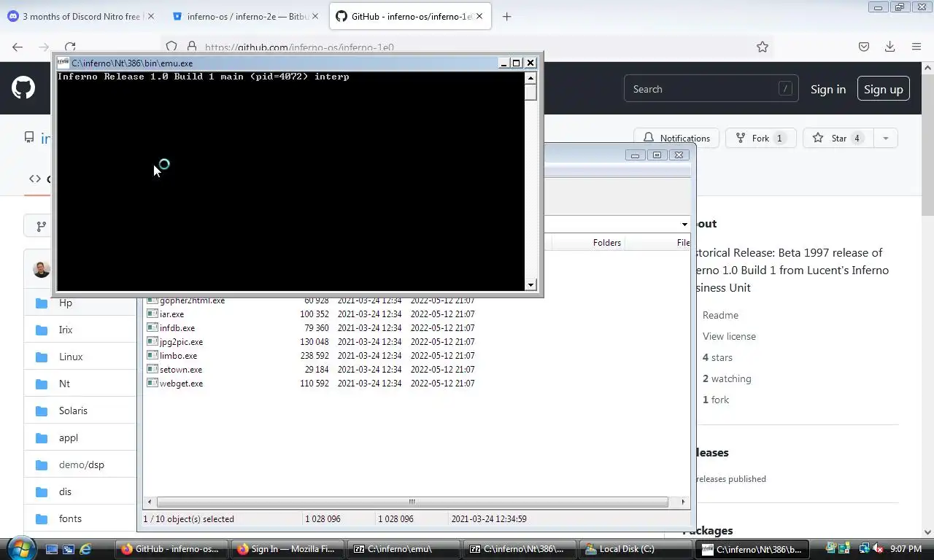Open the branch selector button
934x560 pixels.
pos(39,226)
